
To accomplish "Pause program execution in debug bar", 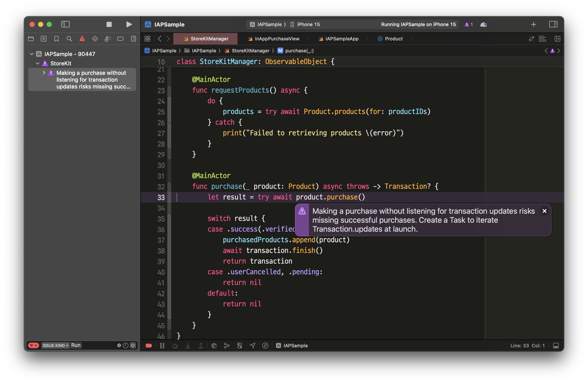I will [x=162, y=345].
